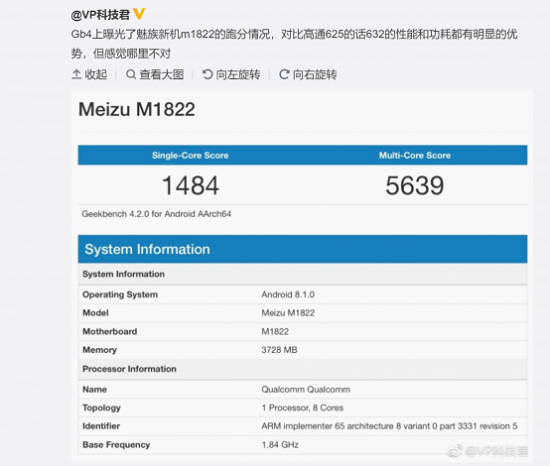Rotate image left with 向左旋转

(231, 74)
